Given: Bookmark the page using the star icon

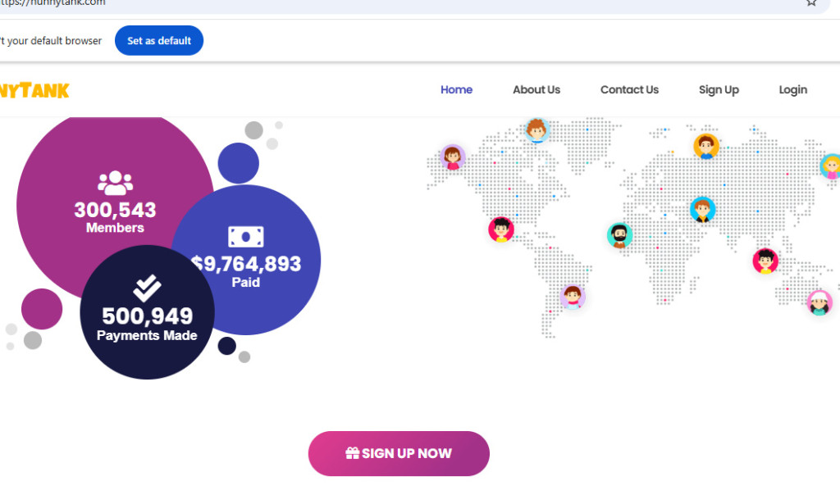Looking at the screenshot, I should pos(811,4).
